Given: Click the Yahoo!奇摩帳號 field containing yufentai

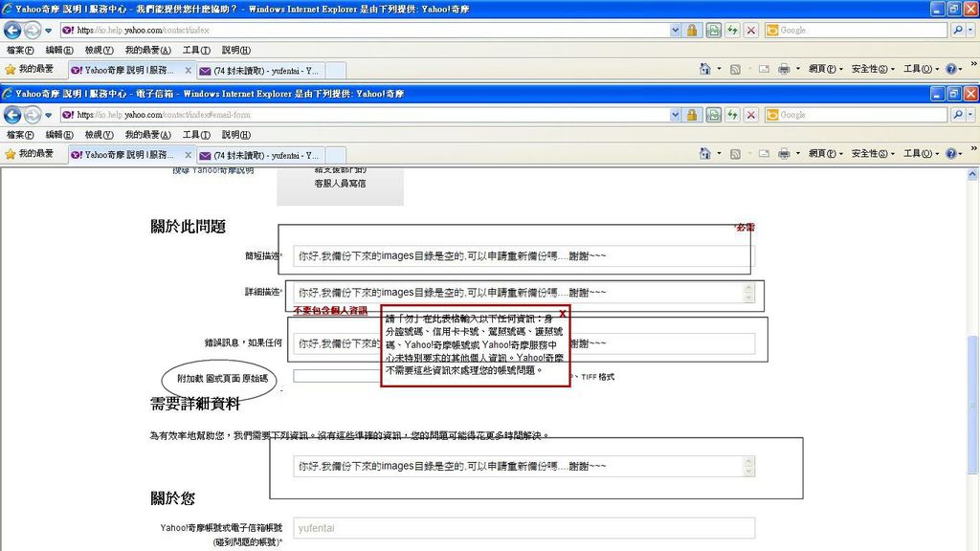Looking at the screenshot, I should (523, 528).
